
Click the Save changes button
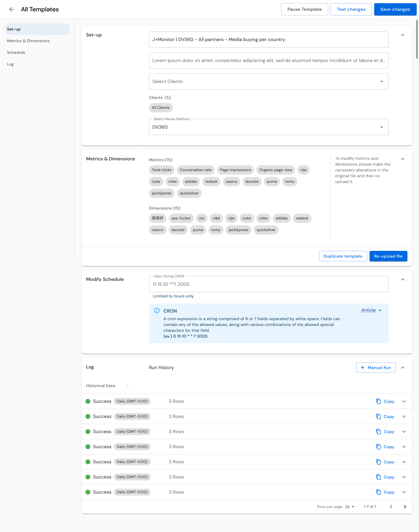pyautogui.click(x=395, y=9)
